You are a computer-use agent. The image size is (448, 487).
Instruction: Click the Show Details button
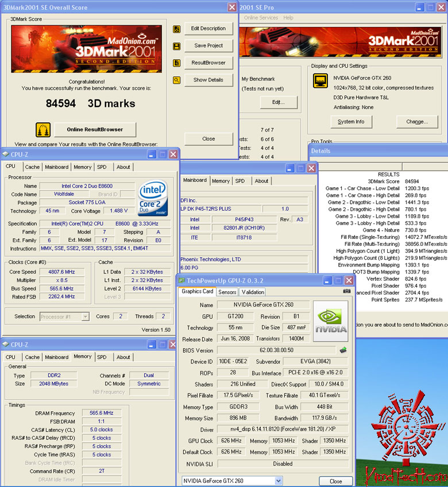click(x=208, y=80)
